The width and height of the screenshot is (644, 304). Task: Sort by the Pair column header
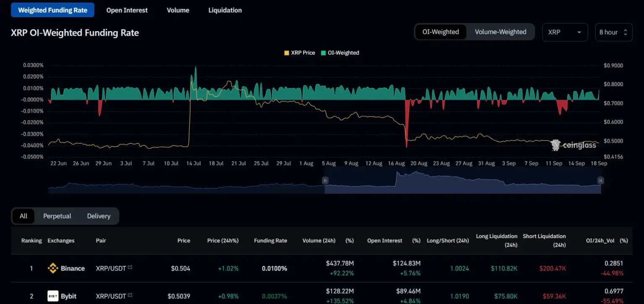(x=101, y=241)
